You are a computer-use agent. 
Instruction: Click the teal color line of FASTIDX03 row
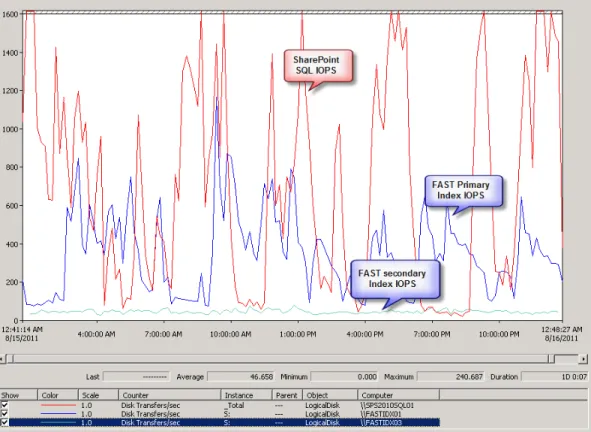pyautogui.click(x=58, y=423)
